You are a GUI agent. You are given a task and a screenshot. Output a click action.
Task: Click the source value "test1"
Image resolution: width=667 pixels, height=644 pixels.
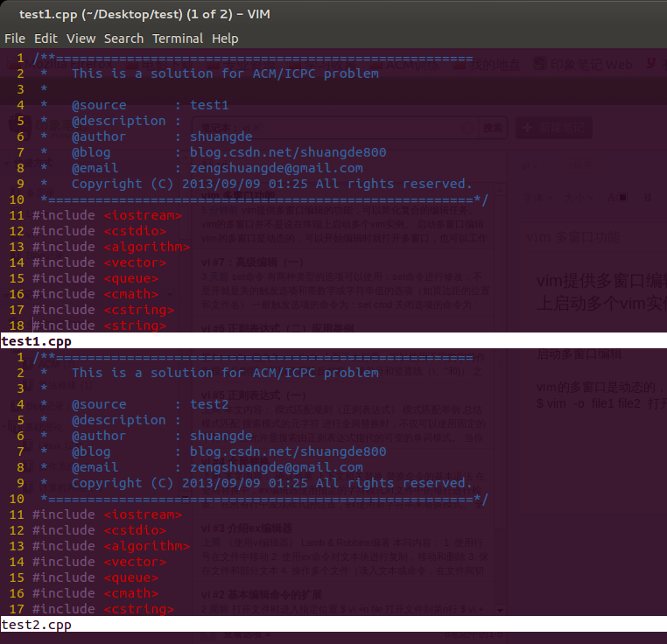click(209, 105)
